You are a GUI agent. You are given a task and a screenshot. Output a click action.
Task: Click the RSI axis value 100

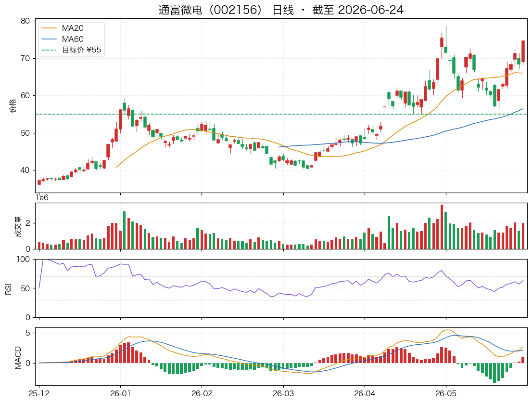pos(24,260)
